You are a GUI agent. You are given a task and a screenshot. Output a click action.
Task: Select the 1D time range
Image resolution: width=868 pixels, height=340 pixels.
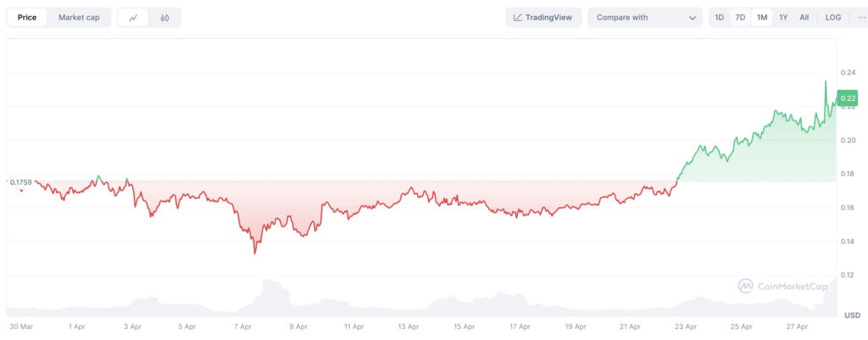[719, 18]
